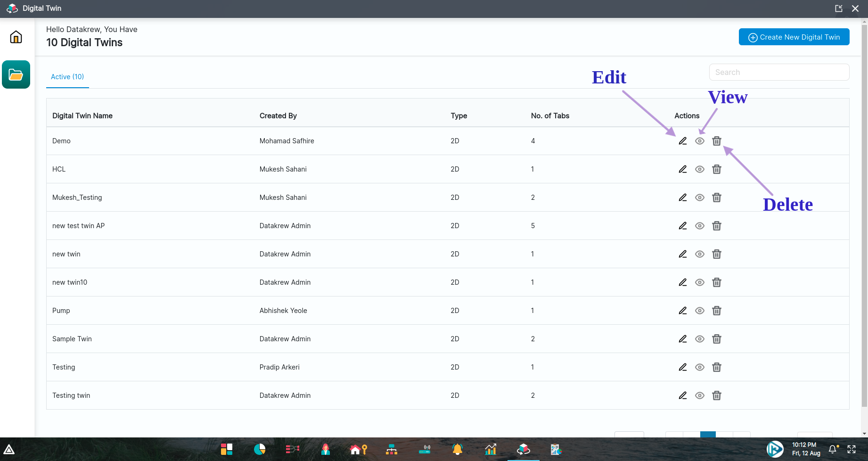The height and width of the screenshot is (461, 868).
Task: Open the home icon in sidebar
Action: pyautogui.click(x=16, y=37)
